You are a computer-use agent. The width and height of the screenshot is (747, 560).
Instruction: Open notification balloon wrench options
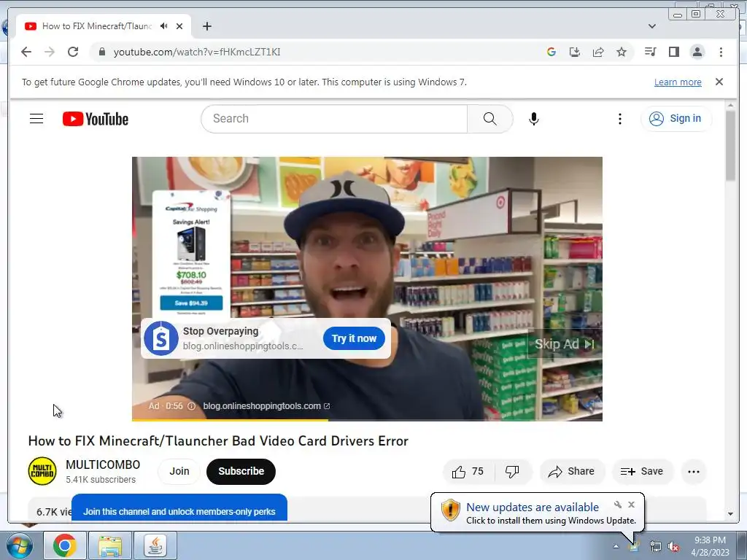coord(618,505)
